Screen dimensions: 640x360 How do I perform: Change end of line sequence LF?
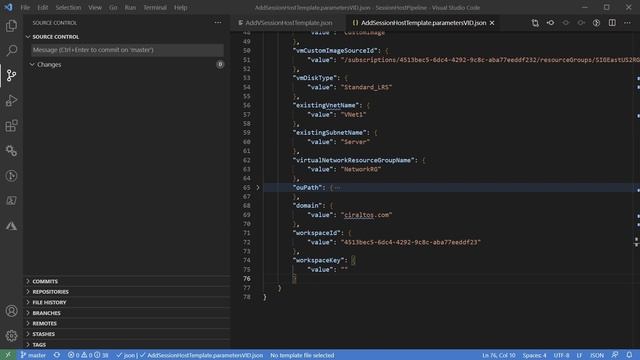(x=579, y=355)
